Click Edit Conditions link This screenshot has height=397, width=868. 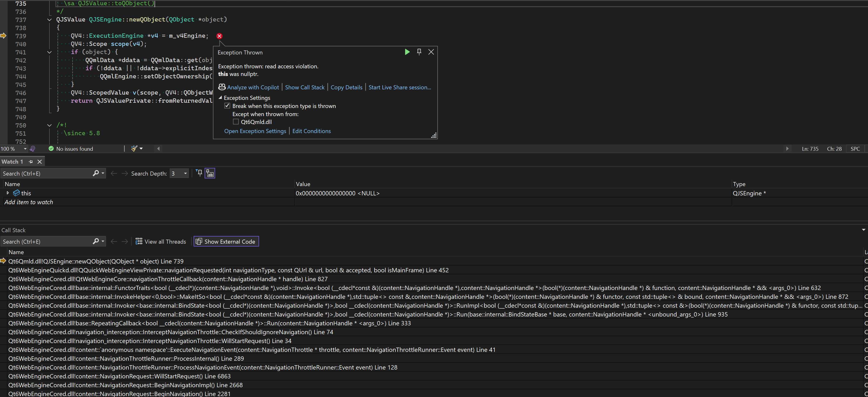pyautogui.click(x=311, y=131)
